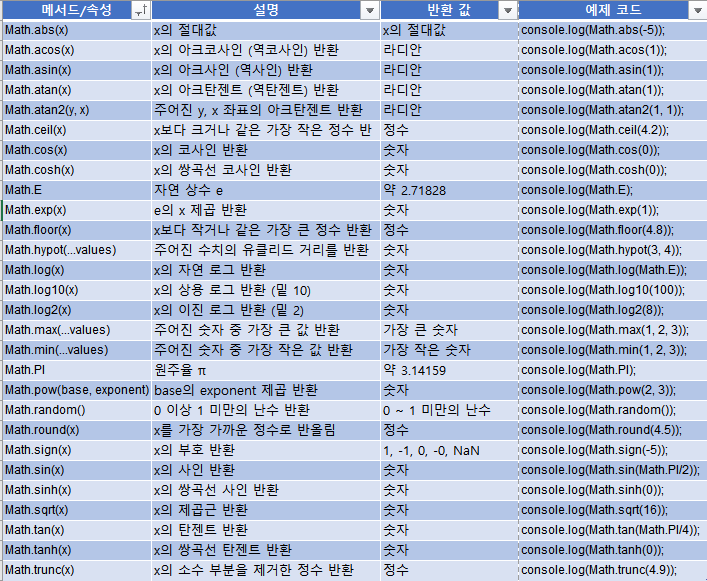Click the base의 exponent 제곱 반환 cell
The width and height of the screenshot is (707, 581).
click(x=266, y=390)
